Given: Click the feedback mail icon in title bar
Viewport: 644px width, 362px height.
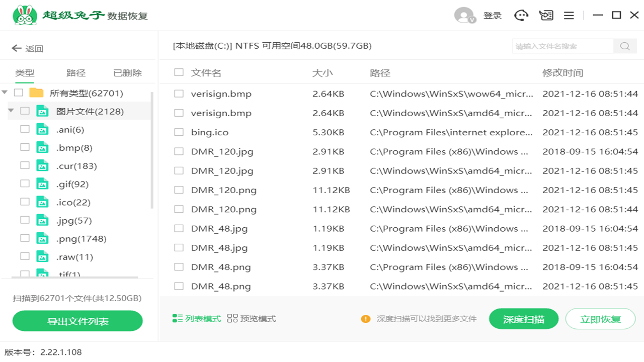Looking at the screenshot, I should click(546, 16).
